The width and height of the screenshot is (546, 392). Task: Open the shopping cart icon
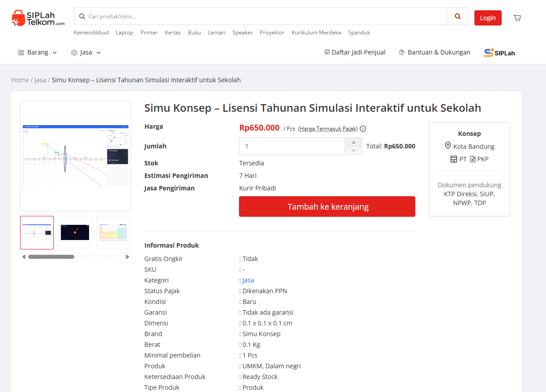[517, 17]
